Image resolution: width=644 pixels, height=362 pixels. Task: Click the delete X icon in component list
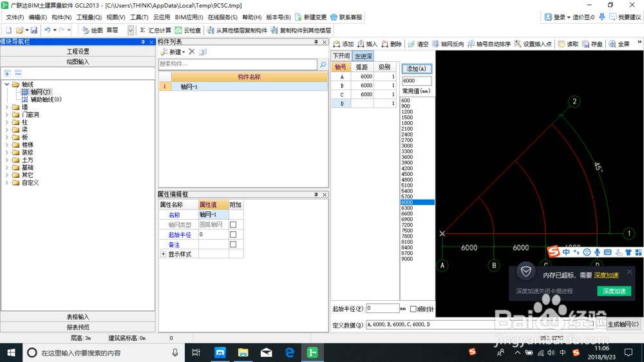pyautogui.click(x=192, y=52)
